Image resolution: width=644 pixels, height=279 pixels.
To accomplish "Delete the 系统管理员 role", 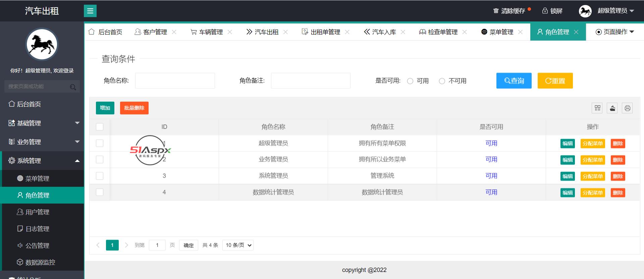I will (618, 176).
